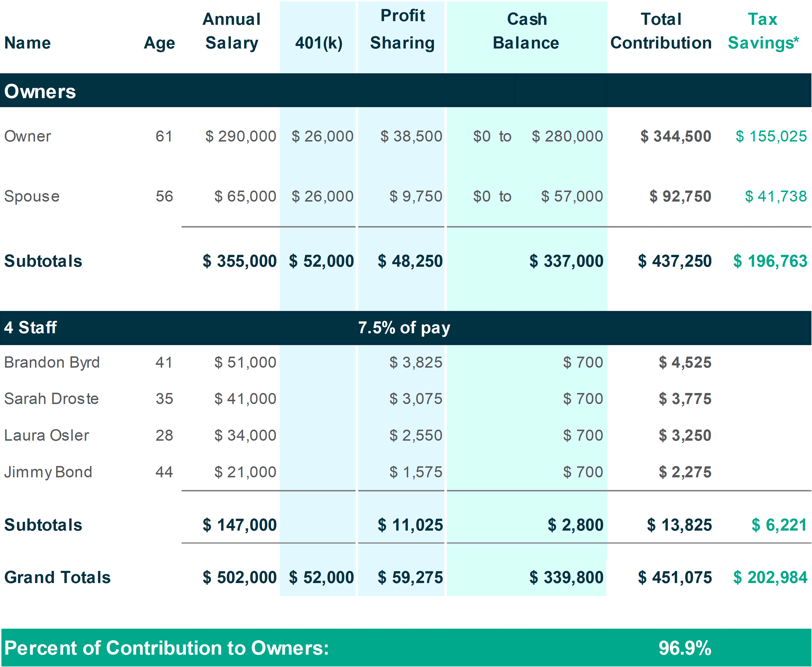Select the 96.9% owners contribution figure
Image resolution: width=812 pixels, height=667 pixels.
pos(685,648)
